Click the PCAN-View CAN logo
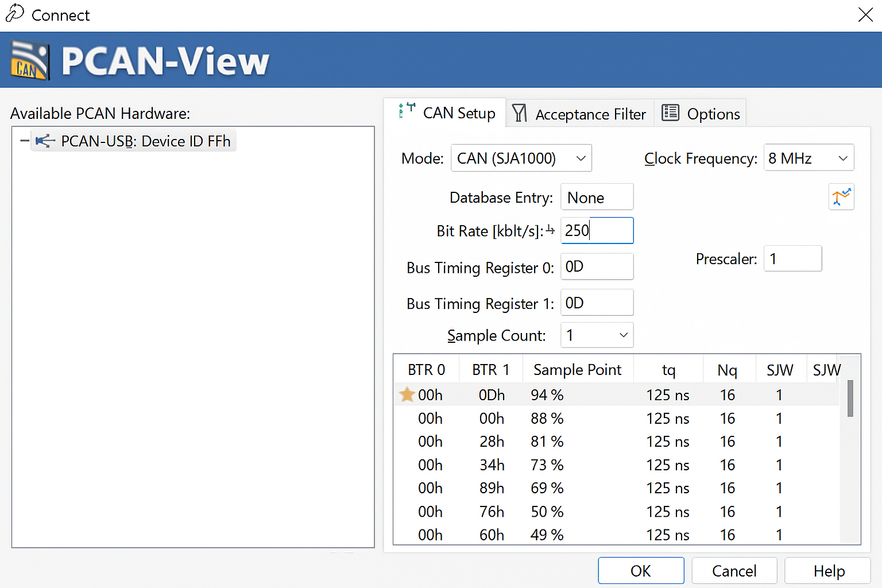This screenshot has height=588, width=882. 30,60
